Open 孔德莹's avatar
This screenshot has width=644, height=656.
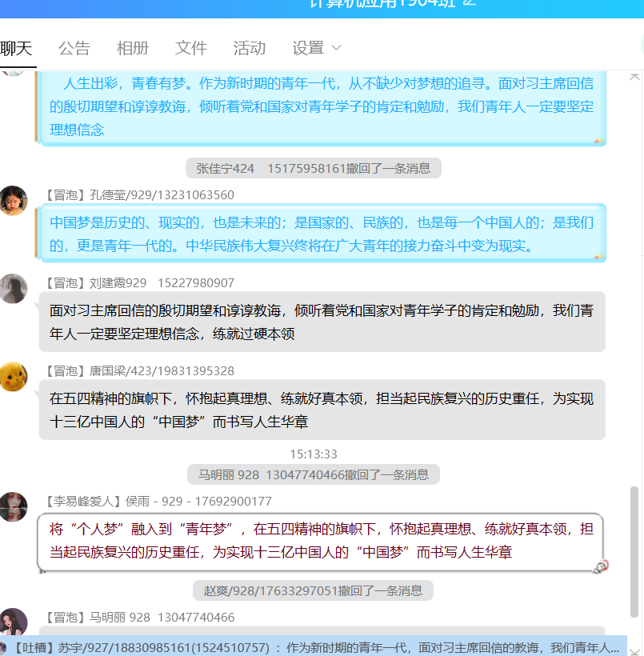13,201
